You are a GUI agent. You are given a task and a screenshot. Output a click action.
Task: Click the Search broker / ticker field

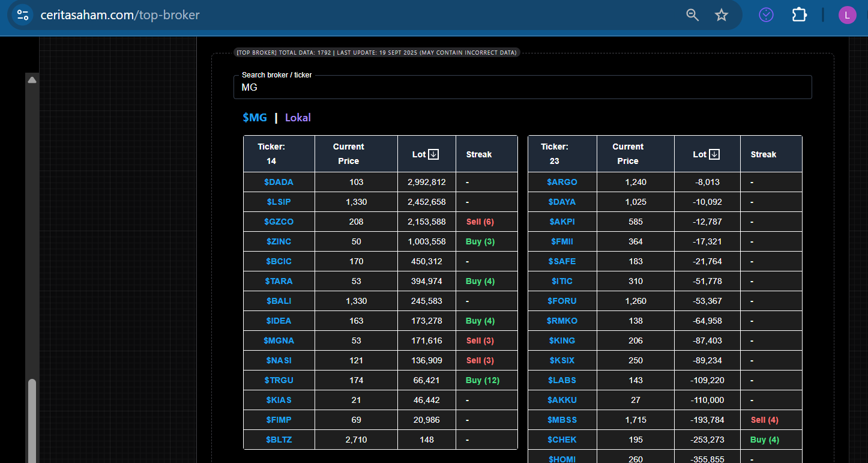click(522, 88)
